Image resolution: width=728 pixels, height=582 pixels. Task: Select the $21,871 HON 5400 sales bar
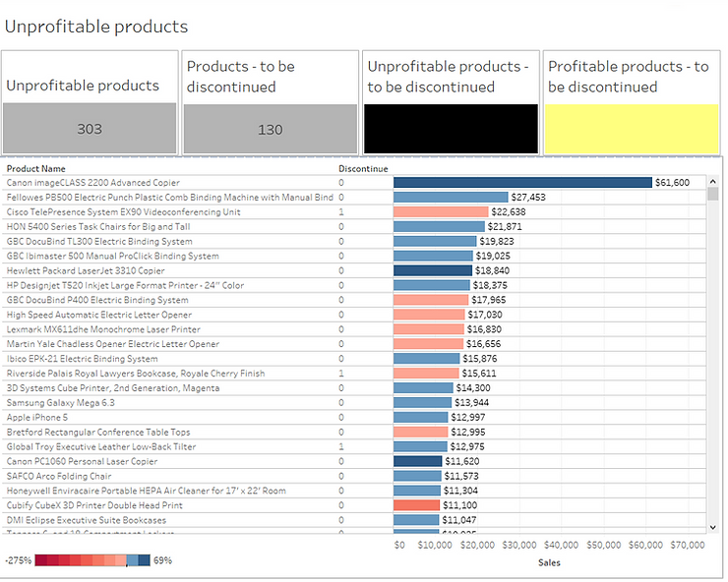pyautogui.click(x=439, y=226)
